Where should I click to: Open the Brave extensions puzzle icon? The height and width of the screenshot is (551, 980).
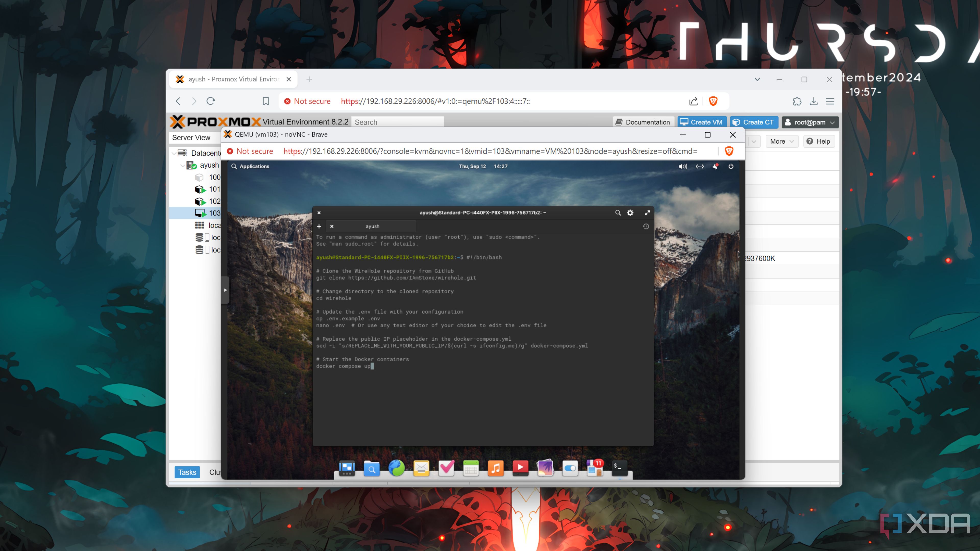click(x=797, y=101)
